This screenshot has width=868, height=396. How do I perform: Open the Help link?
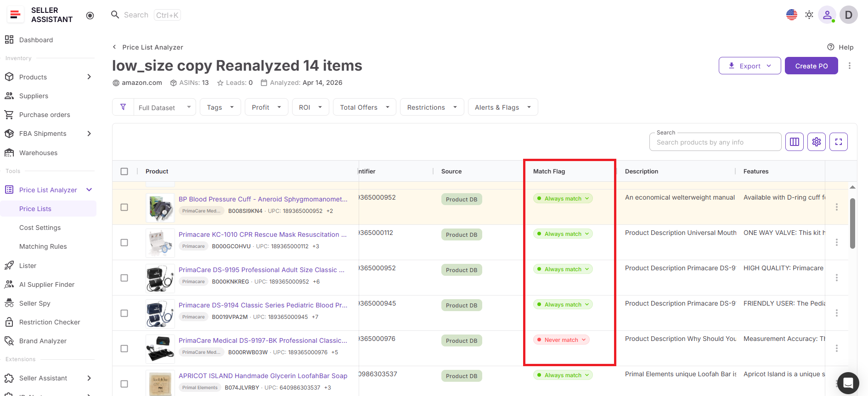[840, 47]
